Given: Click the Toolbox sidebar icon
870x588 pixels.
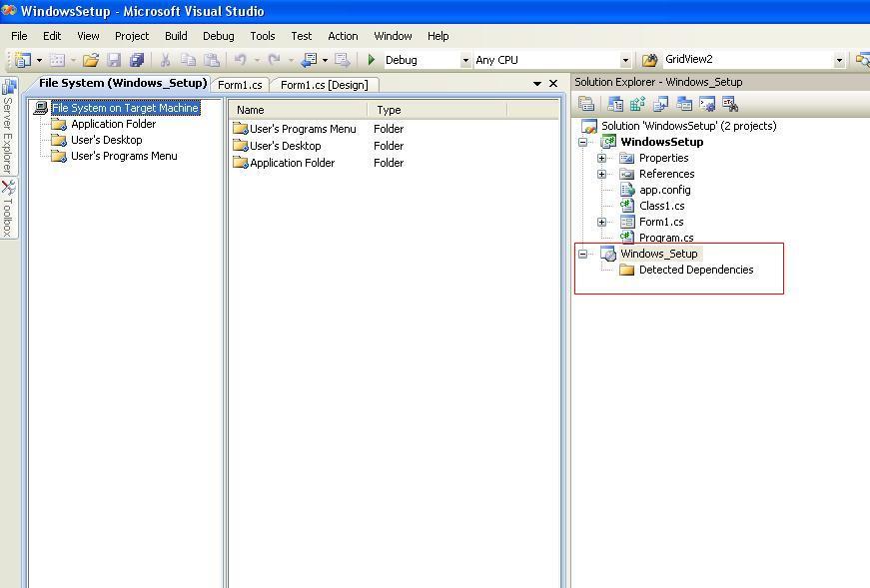Looking at the screenshot, I should (x=8, y=188).
